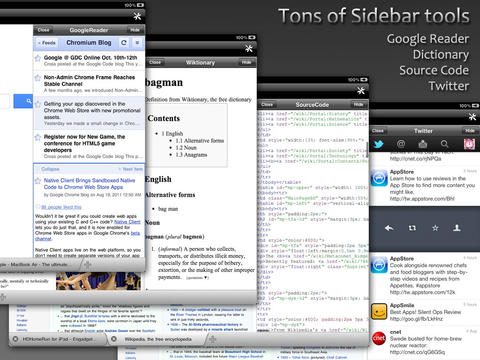Favorite the selected AppStore tweet

pos(435,228)
